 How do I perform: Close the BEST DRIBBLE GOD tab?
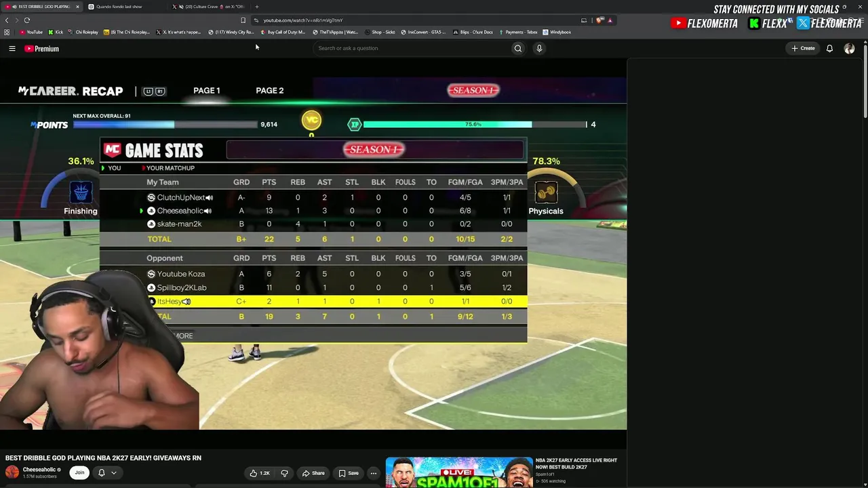point(77,7)
